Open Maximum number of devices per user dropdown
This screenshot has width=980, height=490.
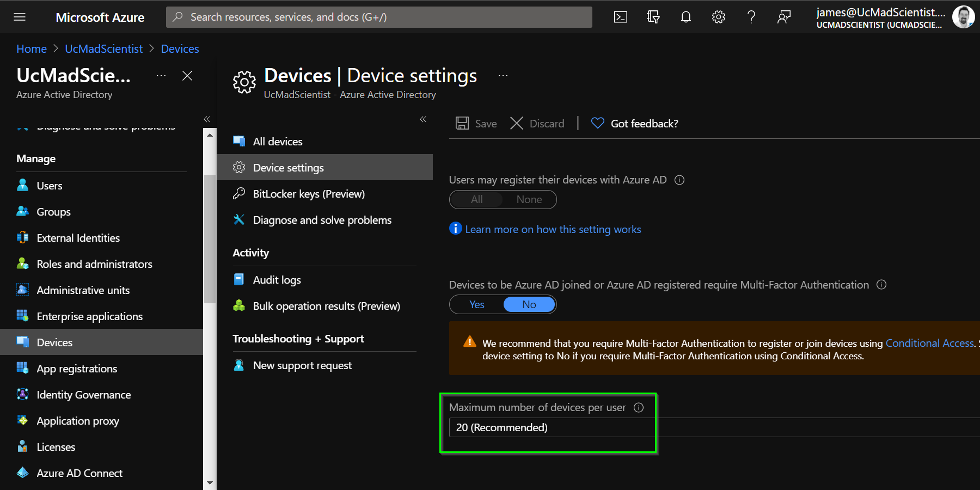click(x=714, y=427)
